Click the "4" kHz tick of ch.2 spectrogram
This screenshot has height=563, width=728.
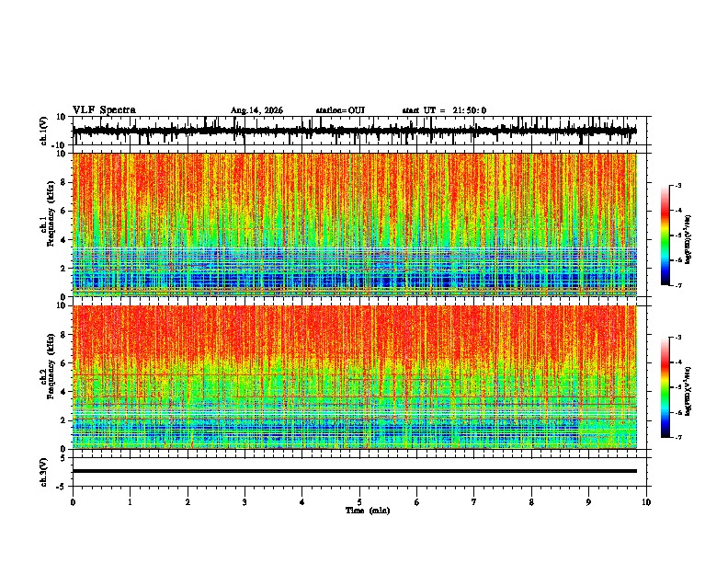click(x=63, y=392)
